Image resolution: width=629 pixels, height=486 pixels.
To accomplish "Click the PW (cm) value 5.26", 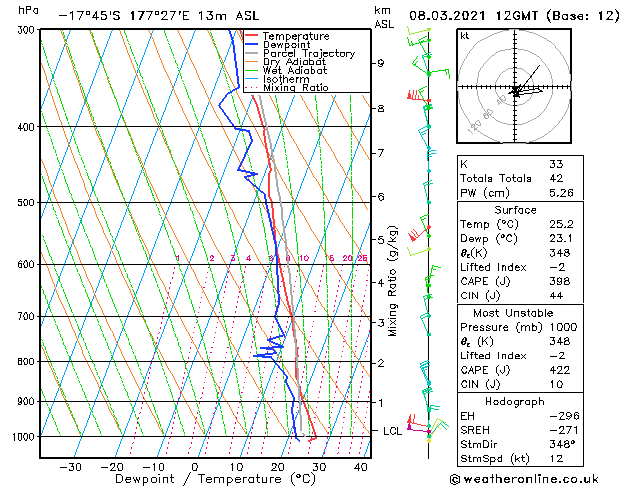I will [x=561, y=192].
